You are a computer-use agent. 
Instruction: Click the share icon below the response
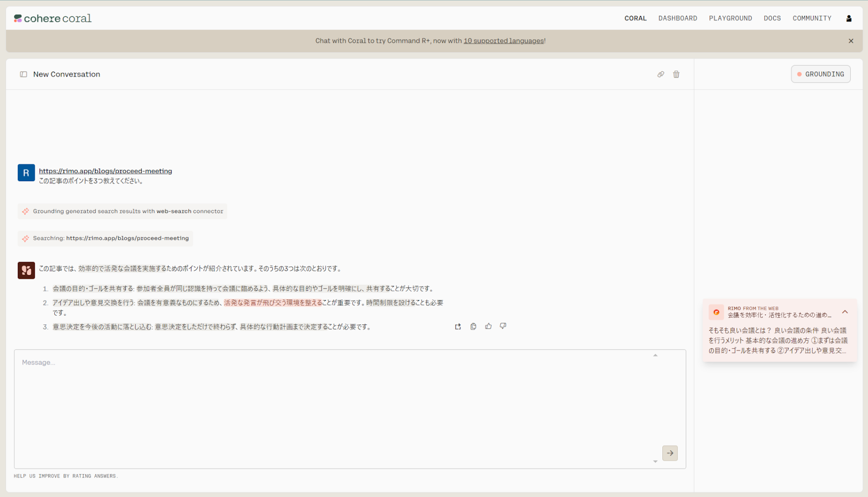coord(458,327)
